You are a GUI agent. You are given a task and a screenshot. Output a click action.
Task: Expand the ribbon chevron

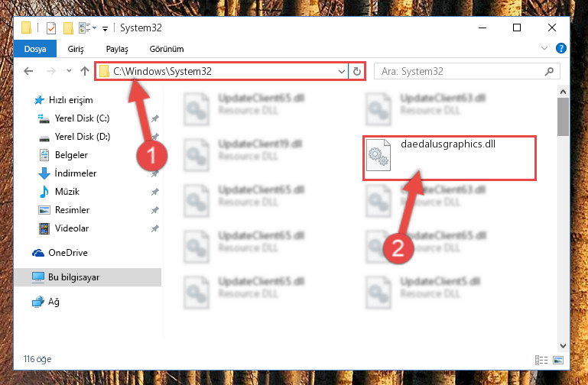click(x=544, y=48)
